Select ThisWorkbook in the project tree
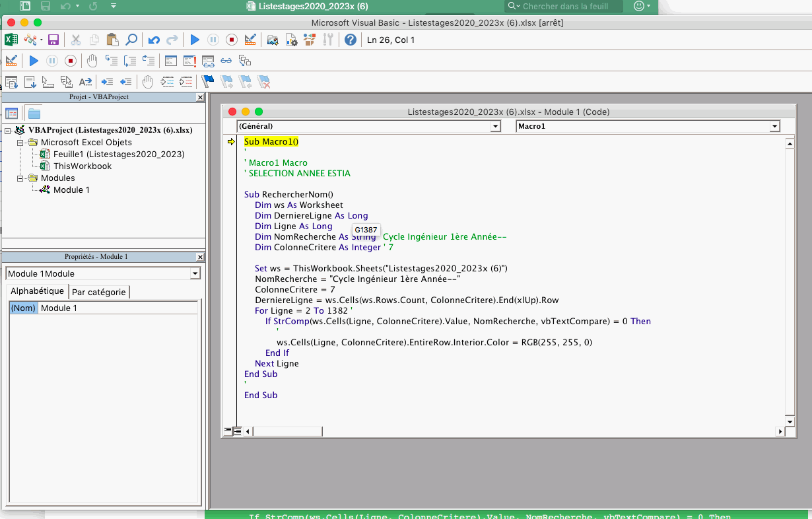812x519 pixels. tap(83, 166)
